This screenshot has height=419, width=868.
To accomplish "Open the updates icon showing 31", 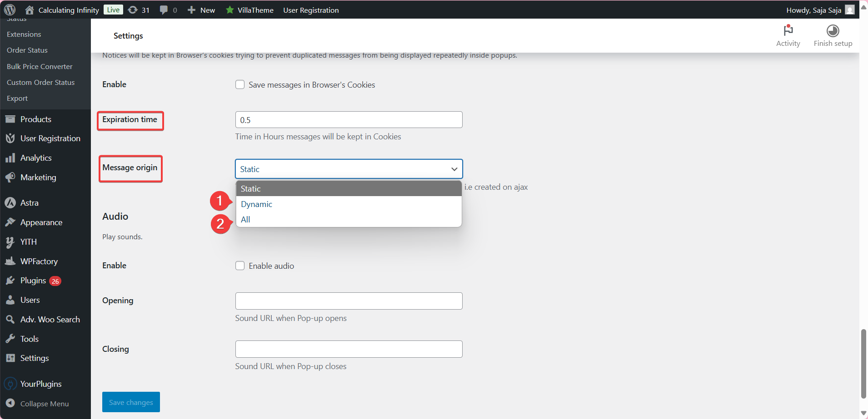I will click(133, 10).
